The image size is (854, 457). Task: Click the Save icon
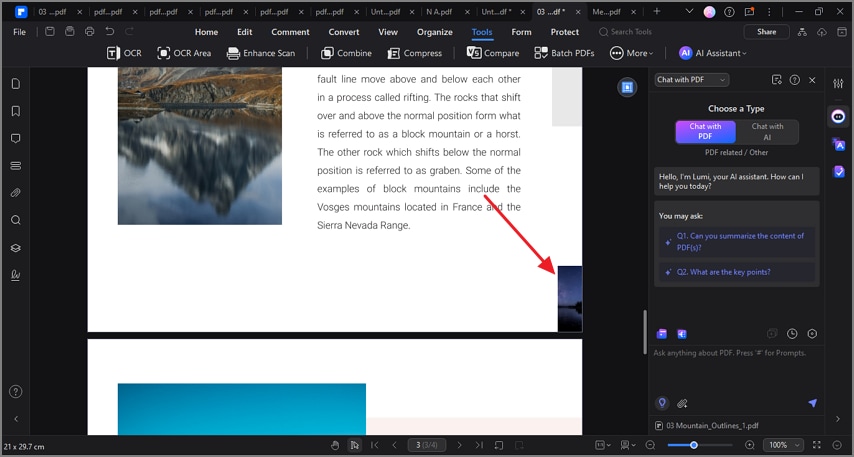pyautogui.click(x=50, y=32)
